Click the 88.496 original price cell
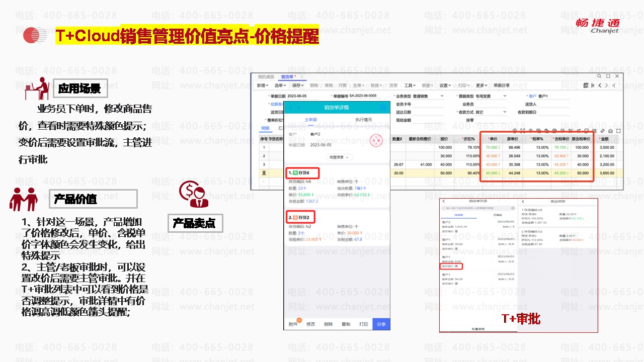Screen dimensions: 644x362 click(514, 147)
